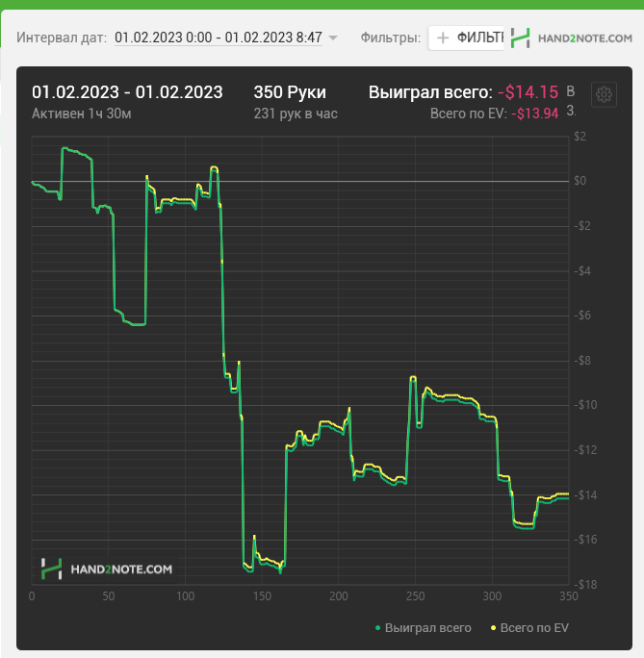This screenshot has height=658, width=644.
Task: Click the 'Фильтры:' label
Action: click(x=391, y=38)
